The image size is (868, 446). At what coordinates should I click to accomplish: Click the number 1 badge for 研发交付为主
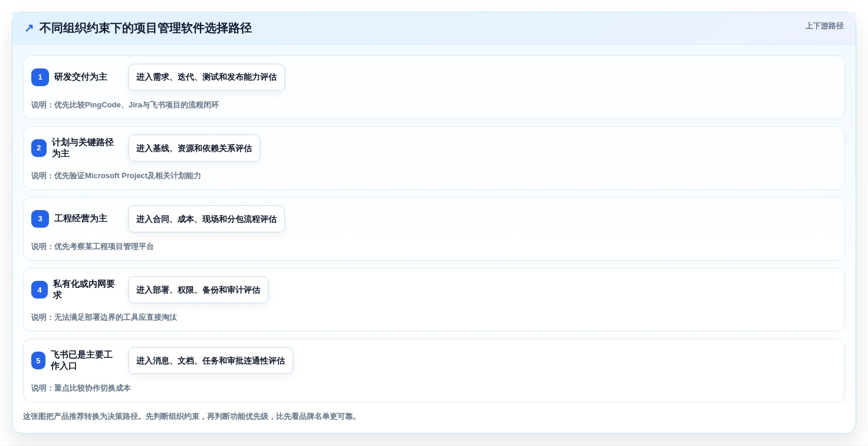coord(40,77)
